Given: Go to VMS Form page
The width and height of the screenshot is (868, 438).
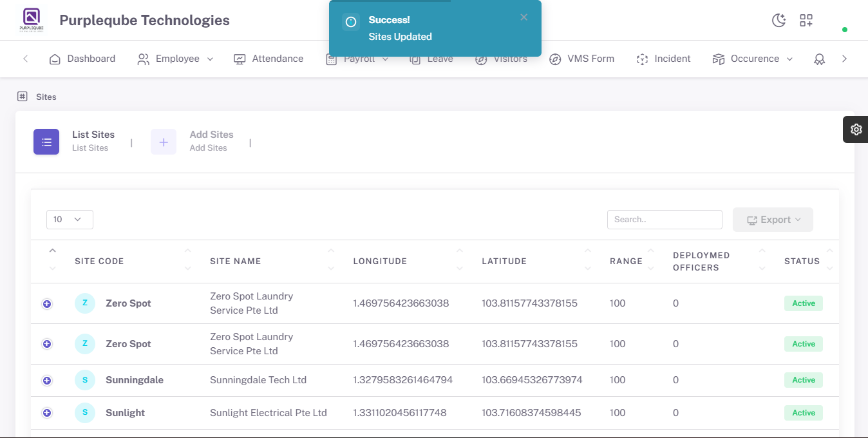Looking at the screenshot, I should 582,59.
